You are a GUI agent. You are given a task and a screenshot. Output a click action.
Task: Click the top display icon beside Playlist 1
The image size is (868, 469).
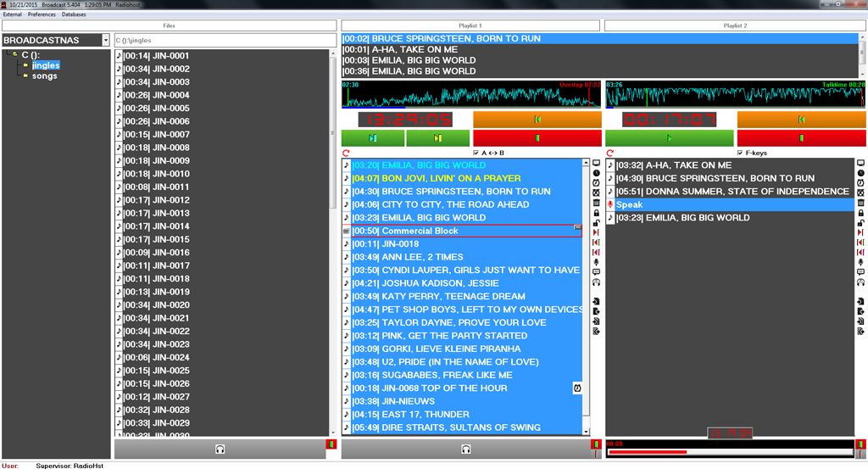pyautogui.click(x=596, y=164)
